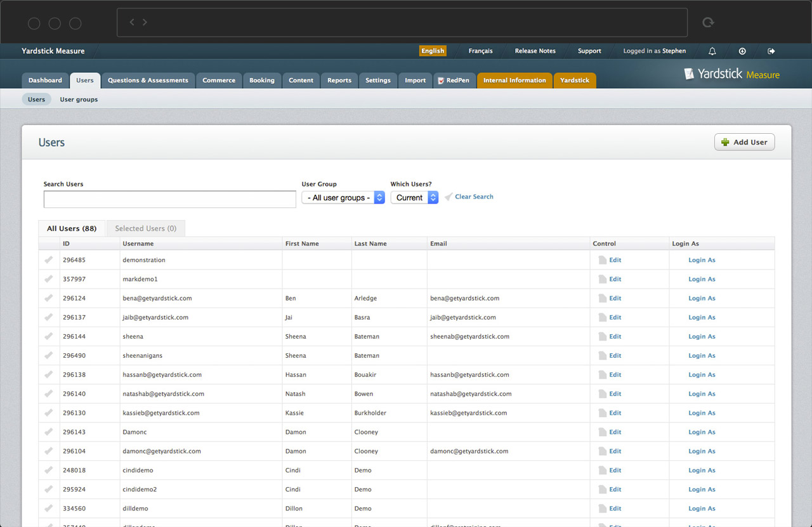Switch to the Booking tab
The image size is (812, 527).
[262, 81]
